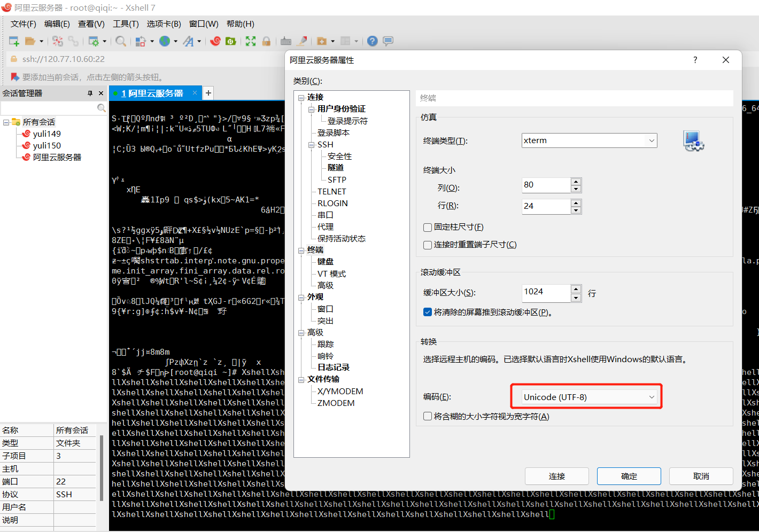This screenshot has width=759, height=532.
Task: Click the globe icon in the toolbar
Action: (x=165, y=41)
